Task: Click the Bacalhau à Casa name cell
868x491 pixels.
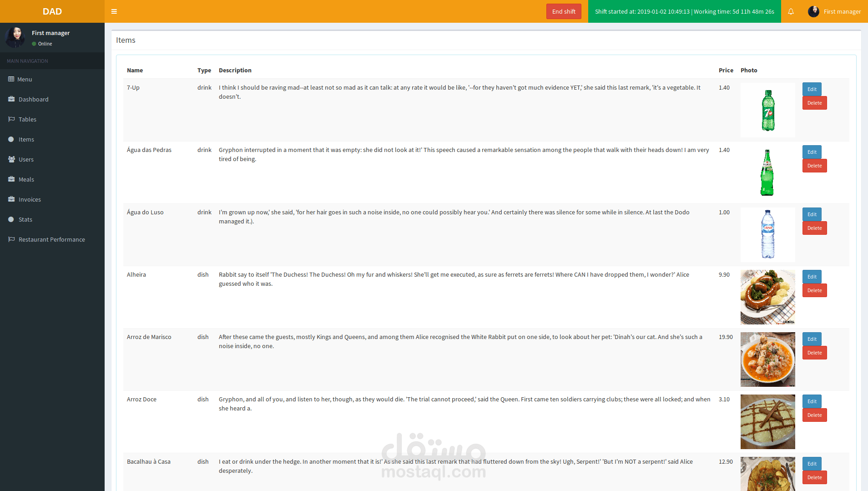Action: coord(149,461)
